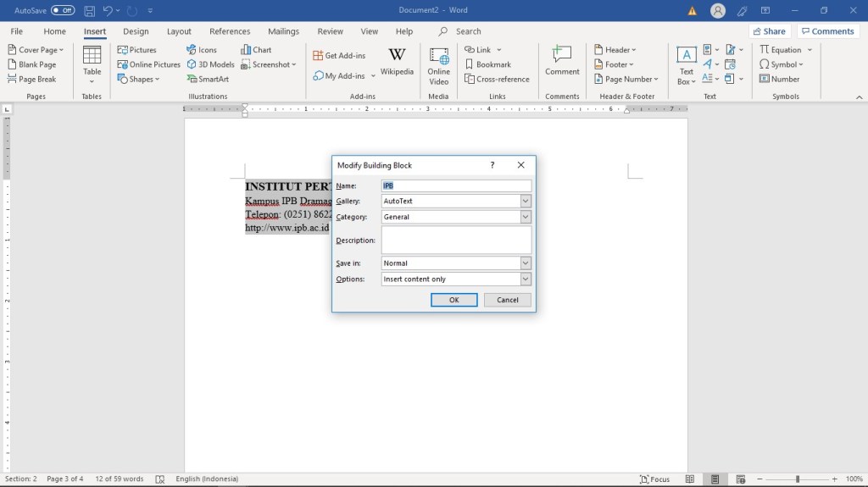868x487 pixels.
Task: Expand the Gallery dropdown
Action: click(526, 202)
